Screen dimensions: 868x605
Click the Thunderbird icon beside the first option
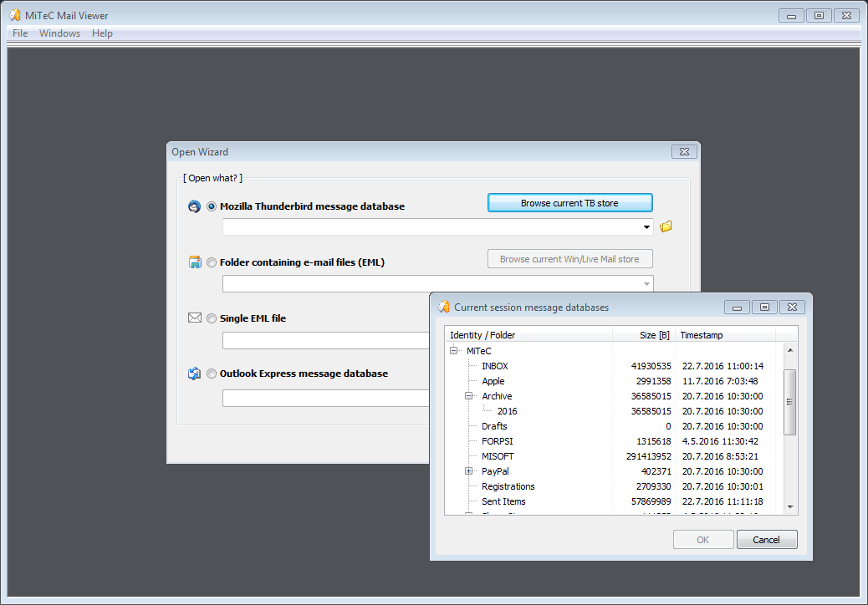tap(194, 206)
